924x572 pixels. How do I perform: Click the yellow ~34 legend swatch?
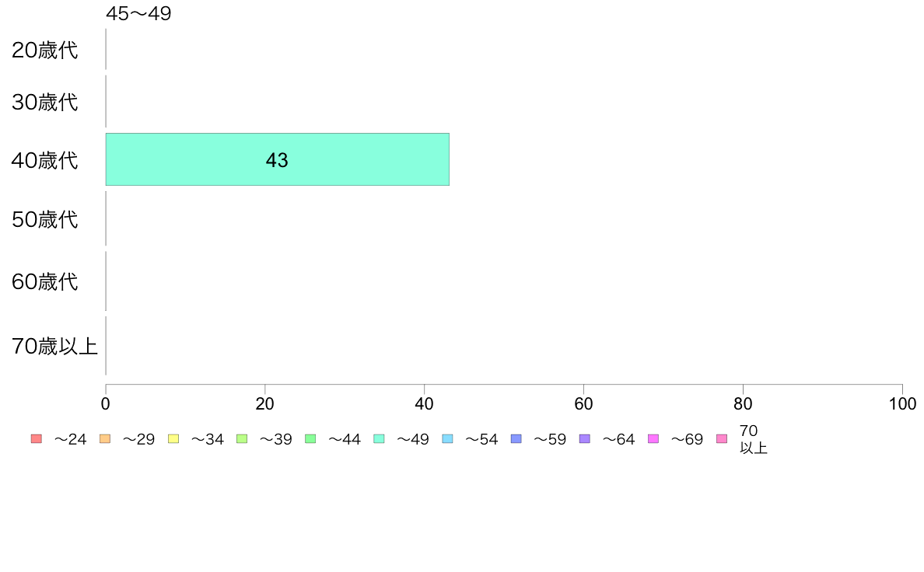coord(173,439)
